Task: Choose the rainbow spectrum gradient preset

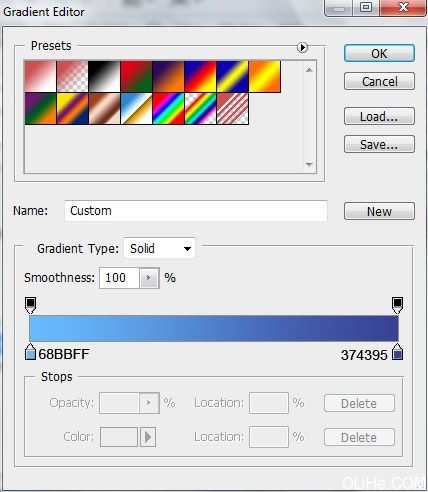Action: 168,109
